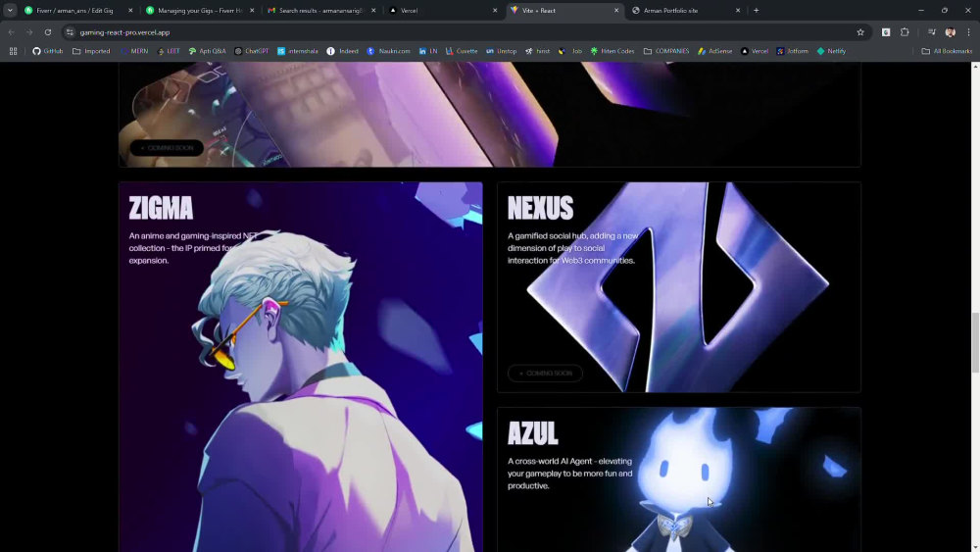Expand the COMPANIES bookmark folder
The width and height of the screenshot is (980, 552).
click(666, 51)
